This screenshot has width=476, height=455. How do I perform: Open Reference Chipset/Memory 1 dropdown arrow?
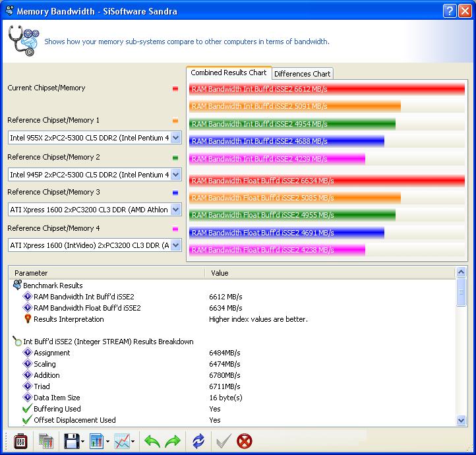point(176,138)
